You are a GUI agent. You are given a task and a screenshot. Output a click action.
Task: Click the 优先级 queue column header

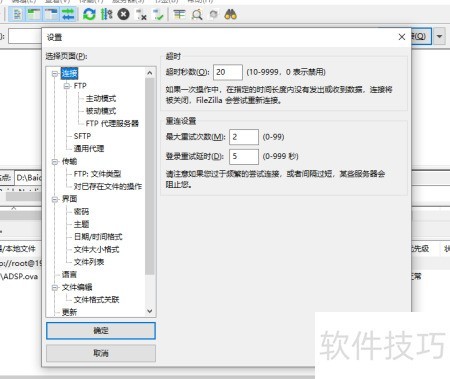(x=421, y=249)
